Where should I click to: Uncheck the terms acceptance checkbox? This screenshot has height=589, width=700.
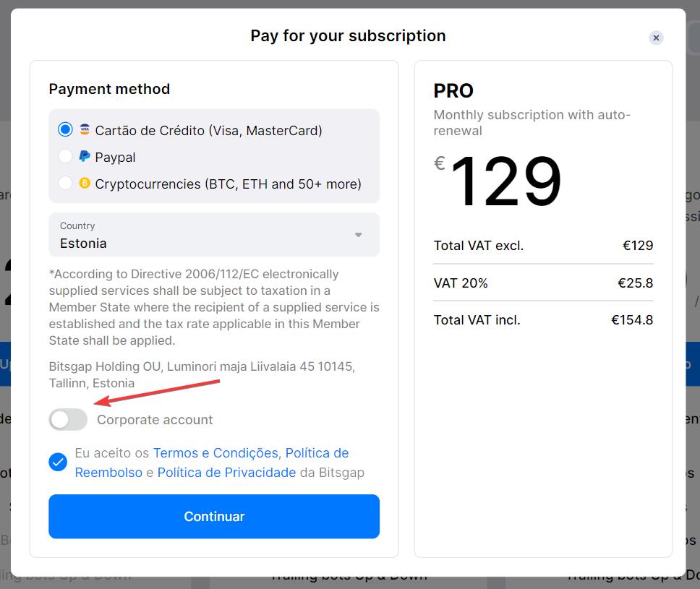58,463
